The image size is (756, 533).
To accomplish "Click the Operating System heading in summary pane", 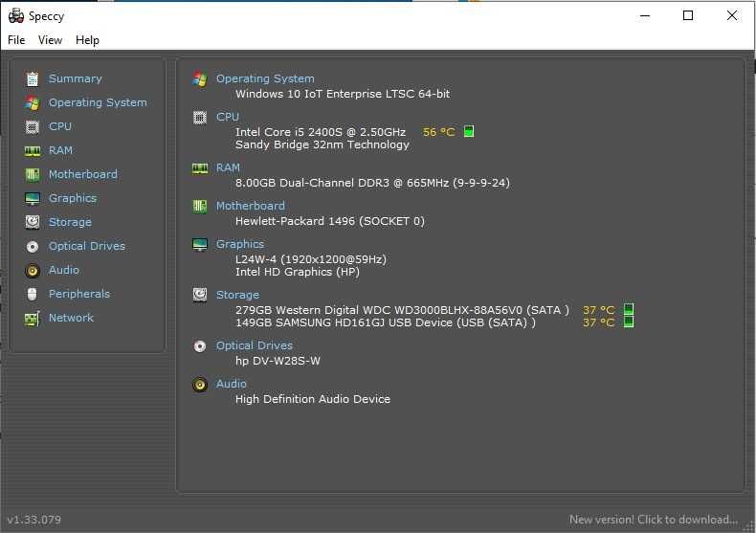I will point(265,78).
